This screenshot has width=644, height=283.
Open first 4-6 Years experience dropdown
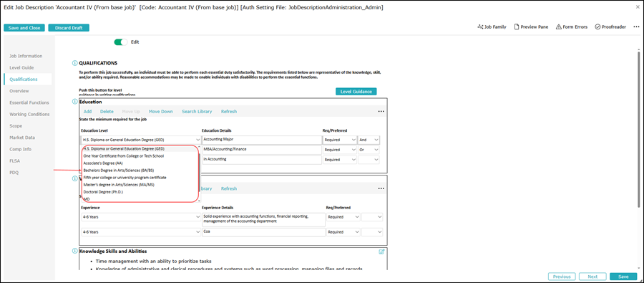(x=140, y=217)
